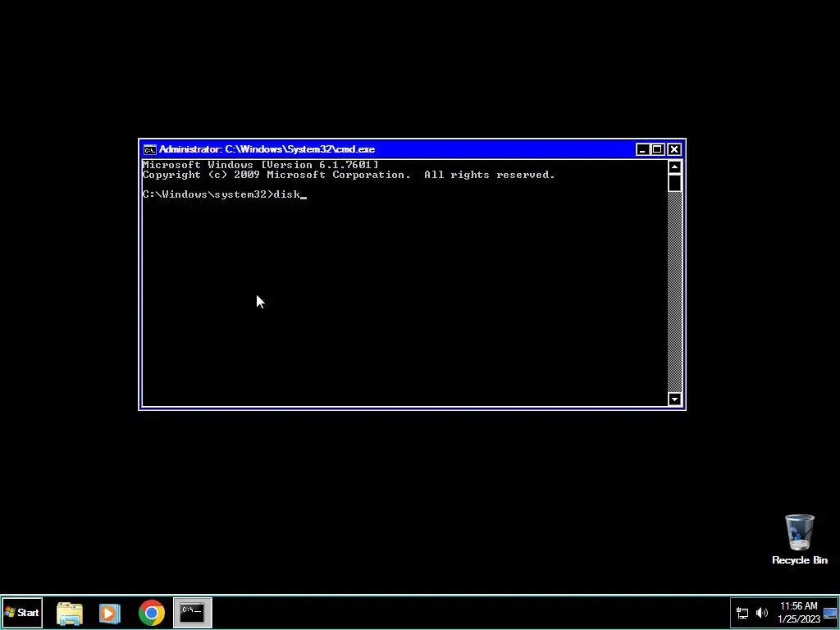The width and height of the screenshot is (840, 630).
Task: Launch Windows Media Player from taskbar
Action: (x=109, y=613)
